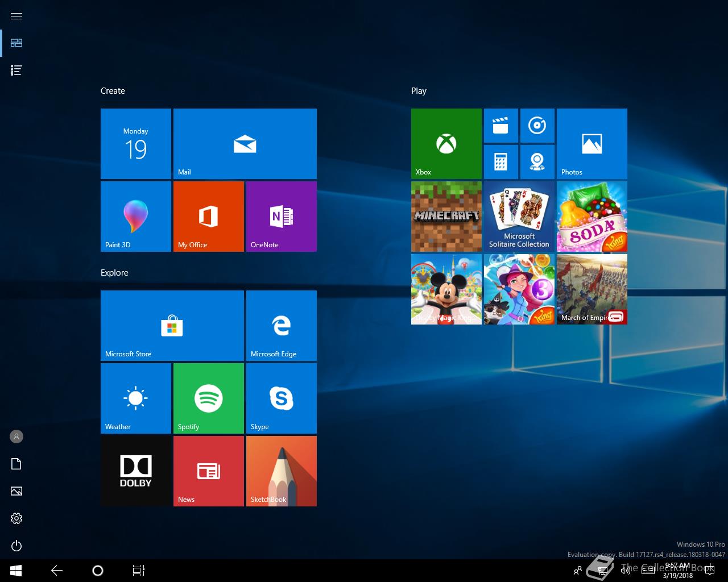Launch Candy Crush Soda tile
This screenshot has width=728, height=582.
click(592, 217)
